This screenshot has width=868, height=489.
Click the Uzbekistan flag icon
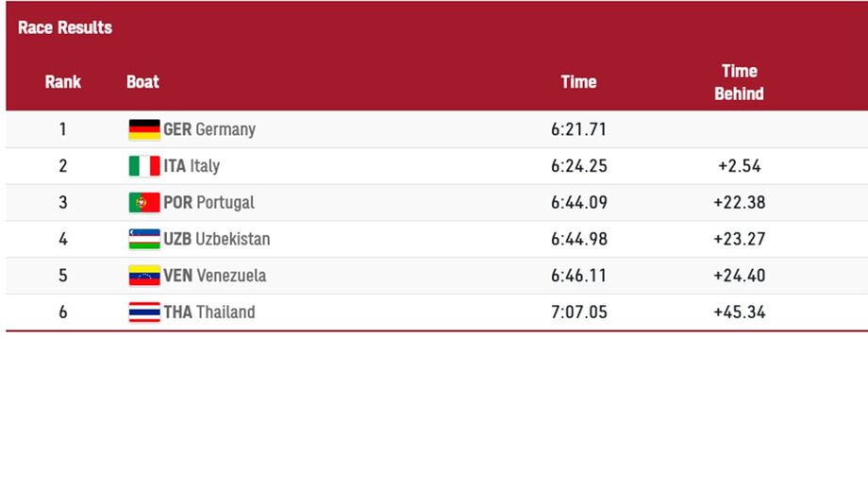tap(144, 239)
